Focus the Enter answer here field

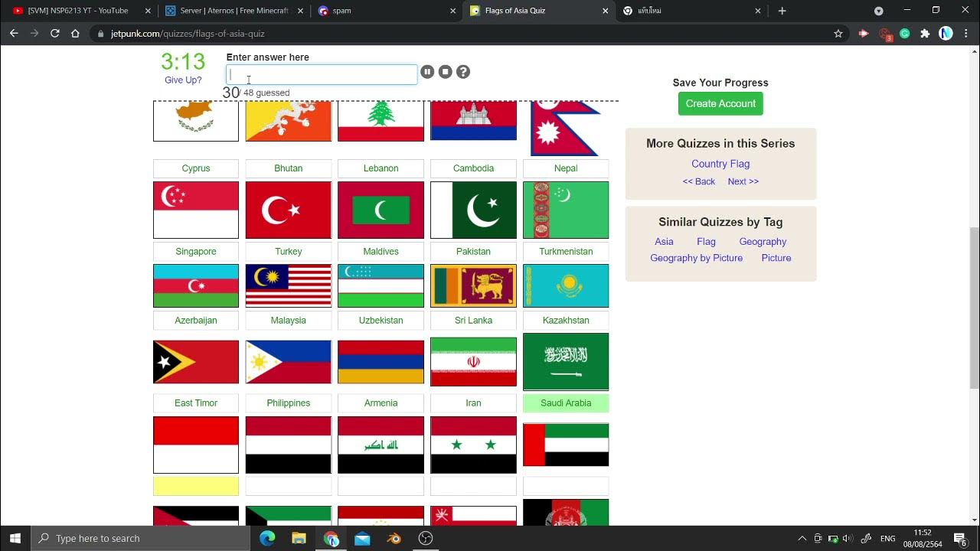322,74
